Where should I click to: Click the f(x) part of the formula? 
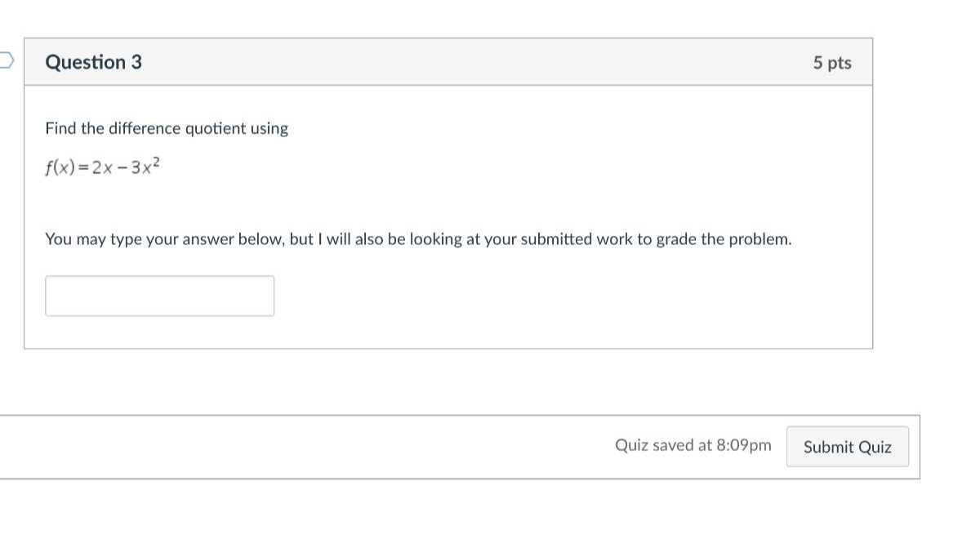[60, 167]
